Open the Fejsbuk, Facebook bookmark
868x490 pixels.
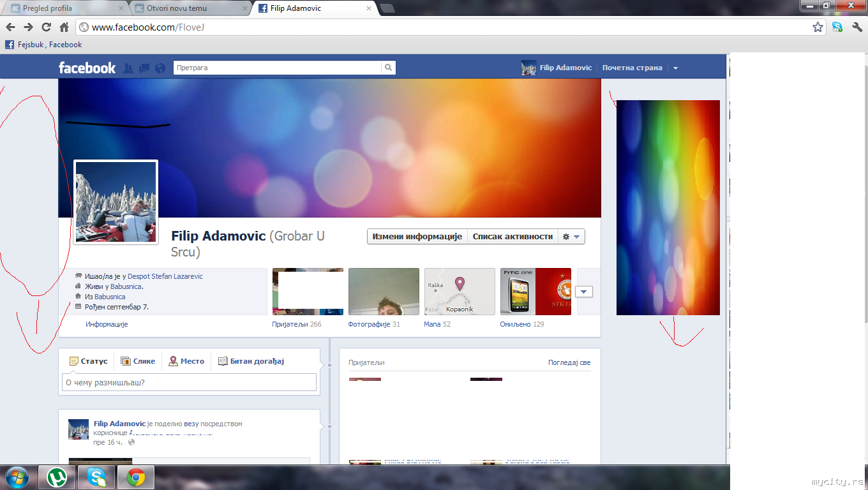click(x=44, y=45)
